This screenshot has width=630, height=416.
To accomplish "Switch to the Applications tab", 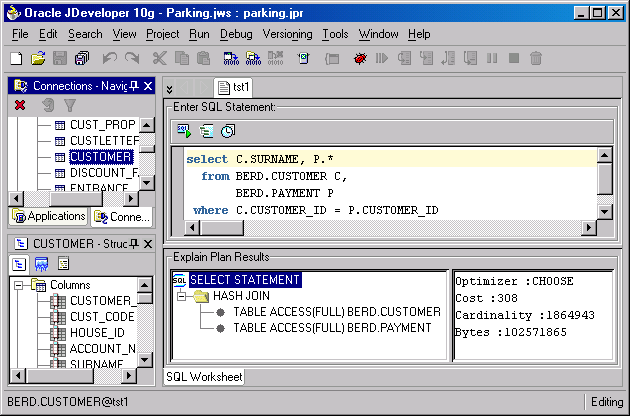I will coord(49,216).
